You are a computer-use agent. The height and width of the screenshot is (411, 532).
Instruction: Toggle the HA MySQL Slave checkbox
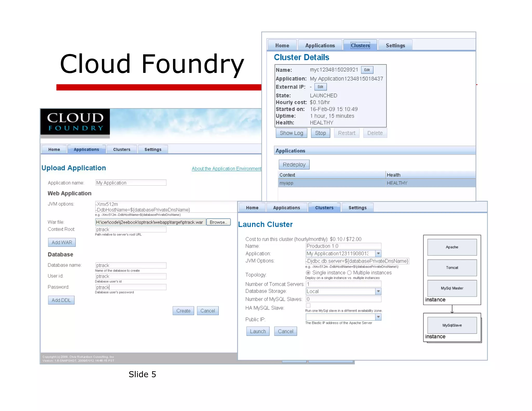308,306
